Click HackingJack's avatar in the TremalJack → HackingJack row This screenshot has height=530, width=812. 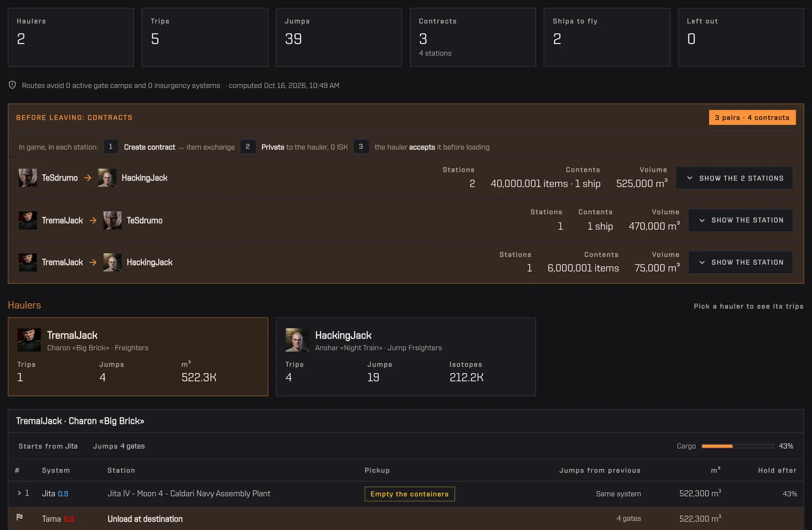(112, 262)
